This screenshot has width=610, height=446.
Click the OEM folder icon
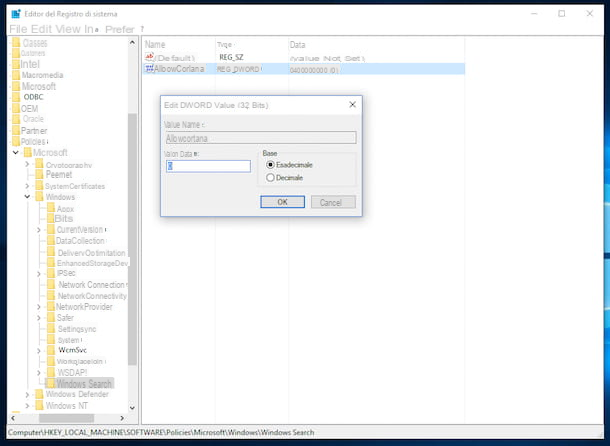pyautogui.click(x=16, y=108)
